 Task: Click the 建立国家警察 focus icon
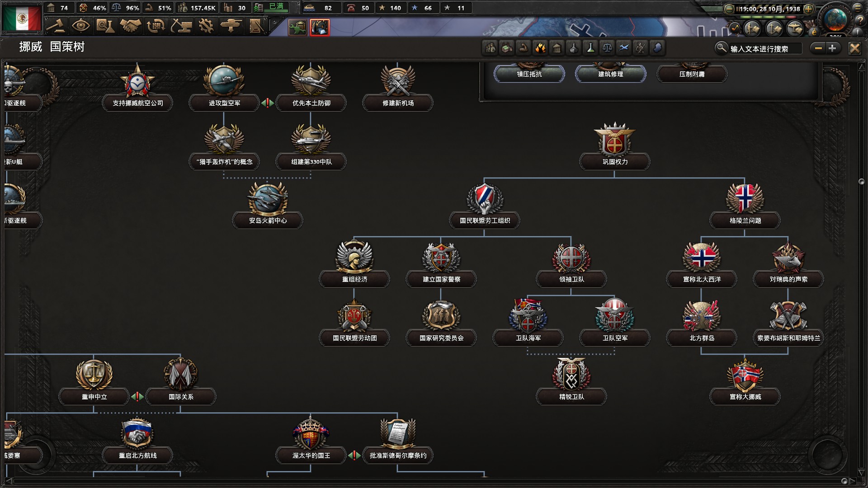[441, 257]
